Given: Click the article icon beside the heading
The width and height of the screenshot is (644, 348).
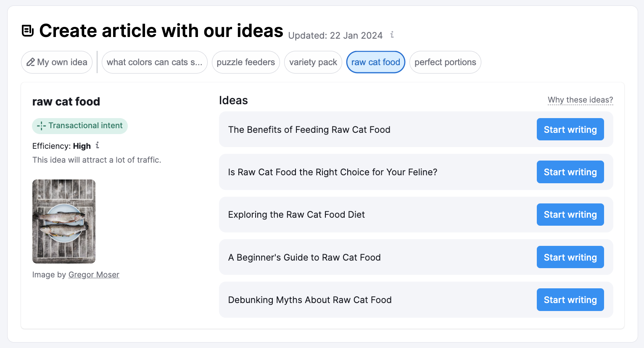Looking at the screenshot, I should tap(28, 31).
